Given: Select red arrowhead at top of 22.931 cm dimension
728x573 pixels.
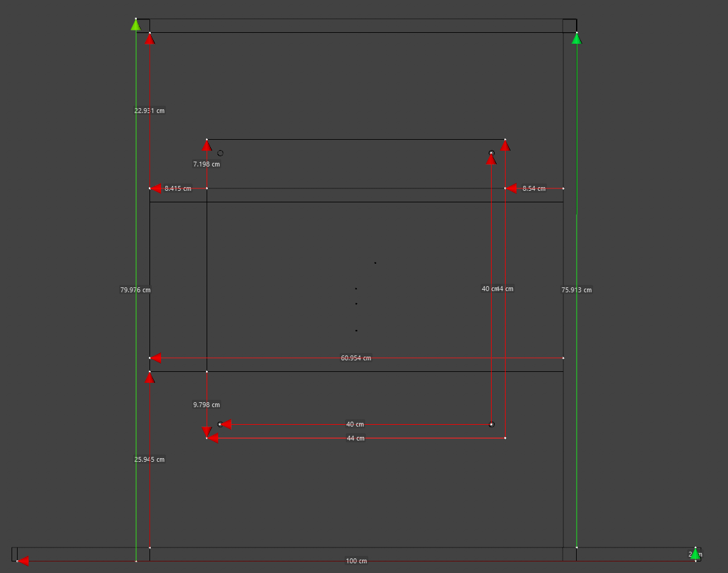Looking at the screenshot, I should point(149,39).
